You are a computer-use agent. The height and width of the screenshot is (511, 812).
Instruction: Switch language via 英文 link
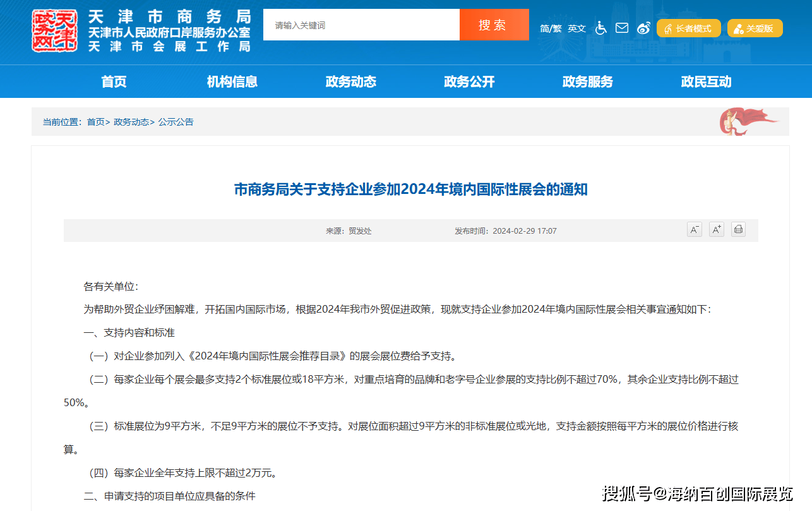[576, 28]
